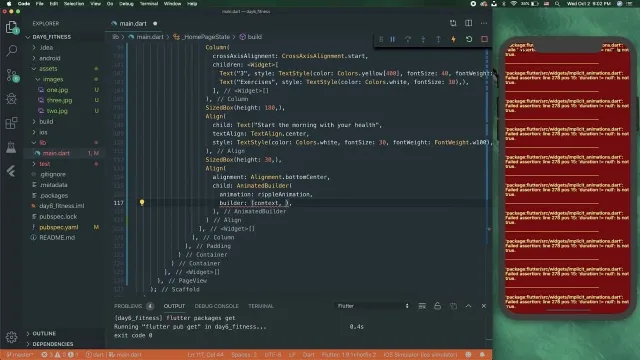Viewport: 640px width, 360px height.
Task: Pause the debug session
Action: point(393,39)
